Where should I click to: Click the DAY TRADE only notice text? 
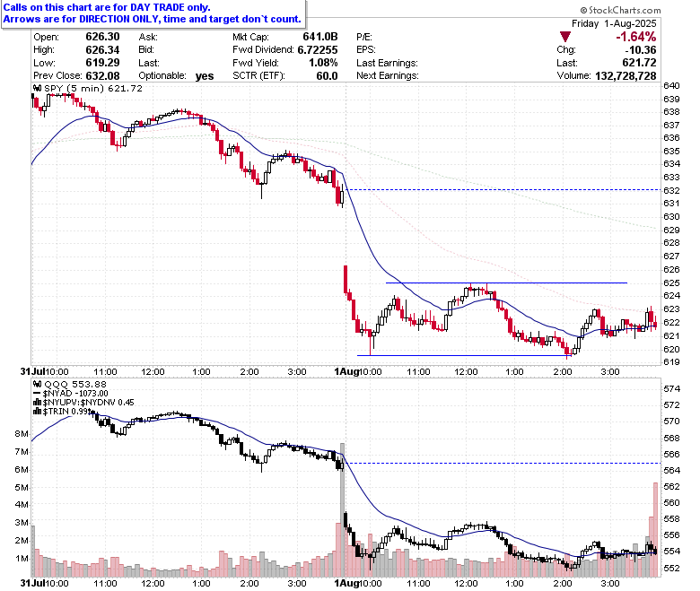(107, 7)
